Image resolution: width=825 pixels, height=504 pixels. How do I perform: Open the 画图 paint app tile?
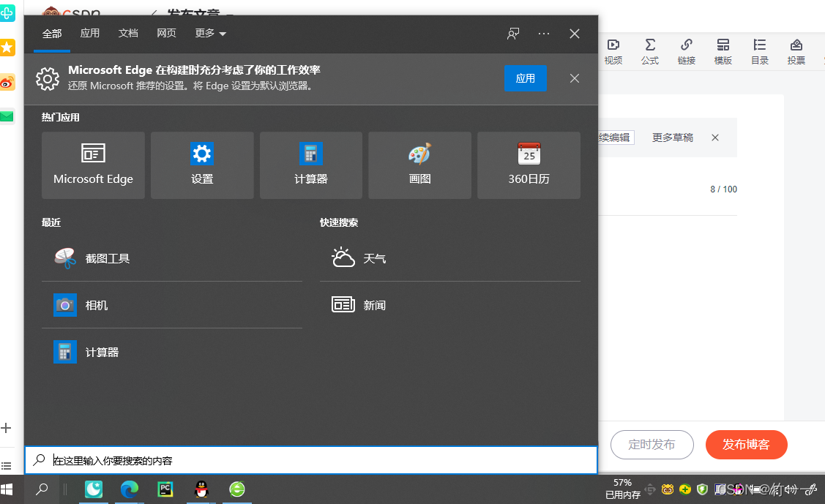(x=420, y=165)
